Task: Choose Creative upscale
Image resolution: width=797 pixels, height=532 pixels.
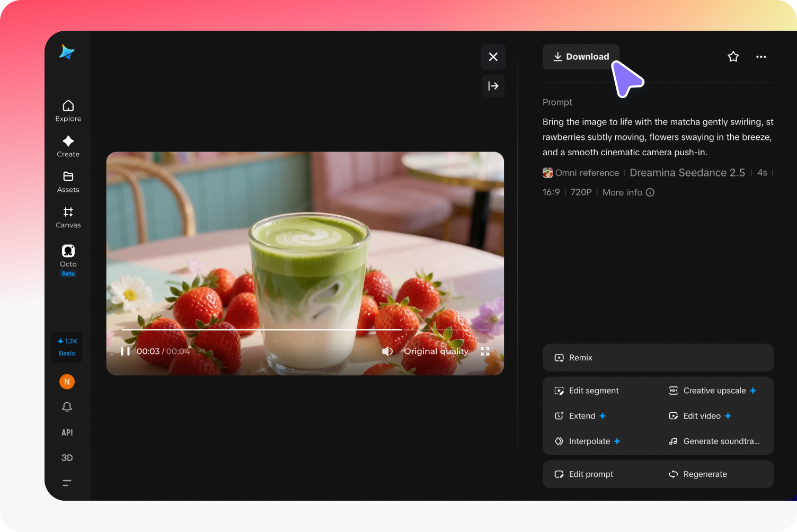Action: [713, 391]
